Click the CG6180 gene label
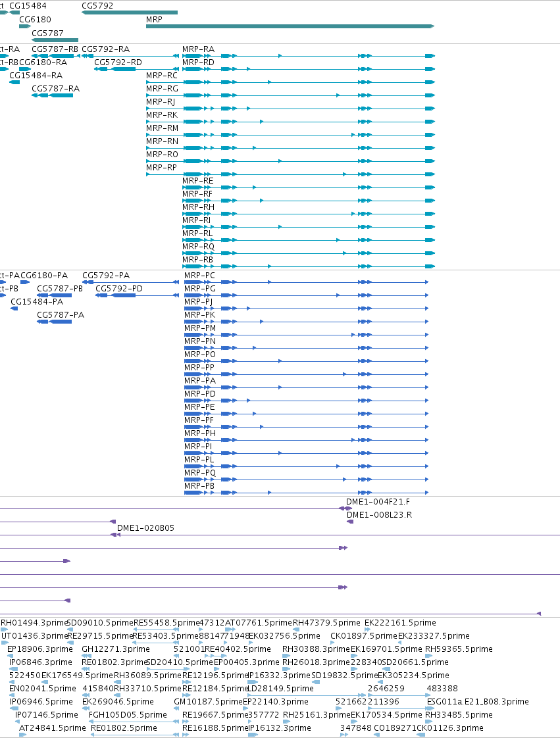Image resolution: width=560 pixels, height=738 pixels. (35, 20)
